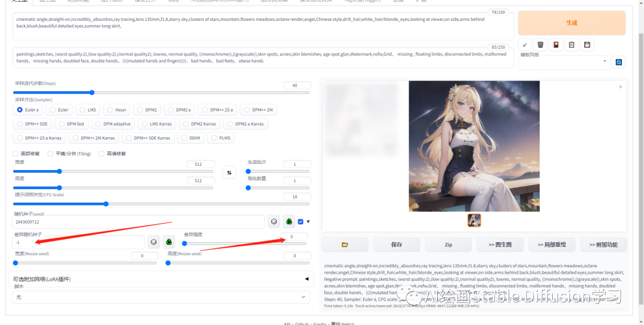
Task: Choose the PLMS sampler
Action: coord(221,138)
